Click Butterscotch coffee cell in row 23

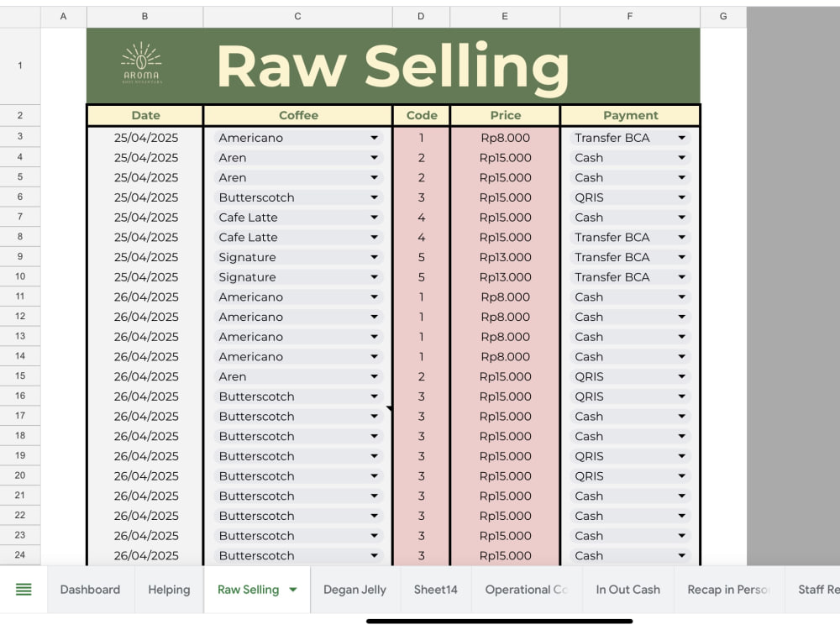(298, 536)
